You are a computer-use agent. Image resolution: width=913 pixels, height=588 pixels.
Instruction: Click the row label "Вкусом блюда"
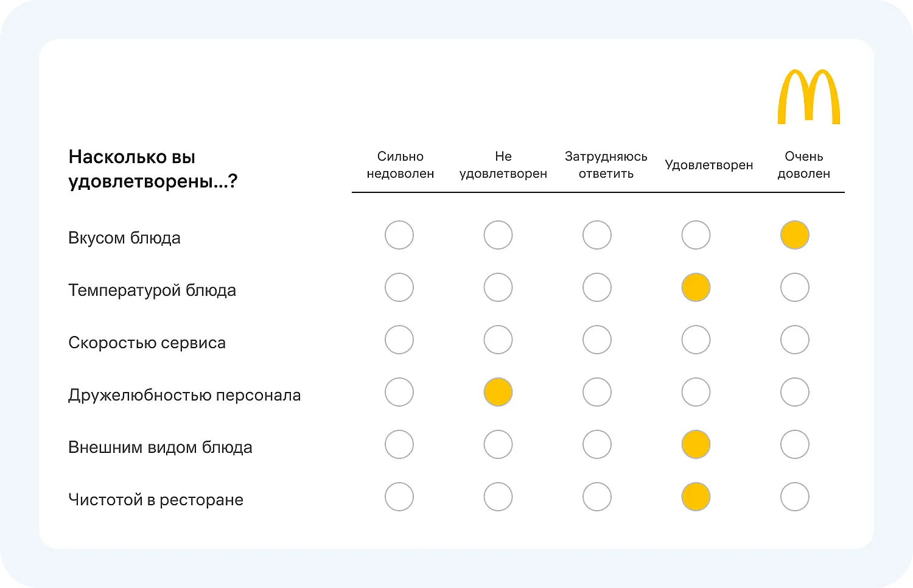[124, 237]
